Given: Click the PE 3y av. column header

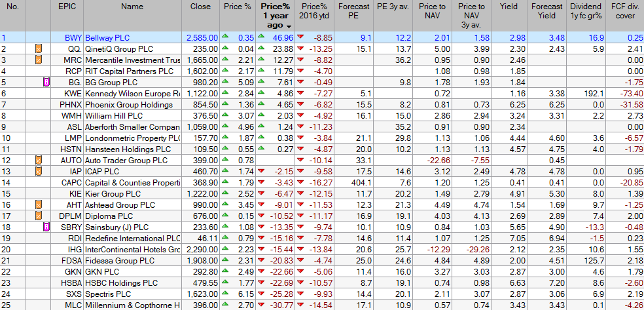Looking at the screenshot, I should (x=392, y=16).
